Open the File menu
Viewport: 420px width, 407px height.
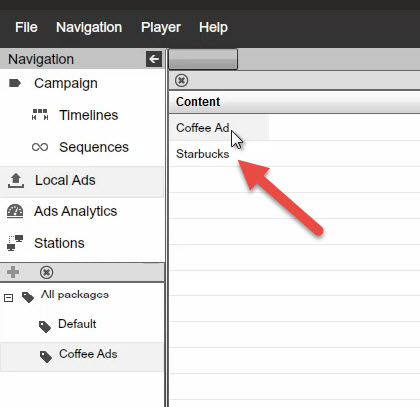pyautogui.click(x=26, y=27)
